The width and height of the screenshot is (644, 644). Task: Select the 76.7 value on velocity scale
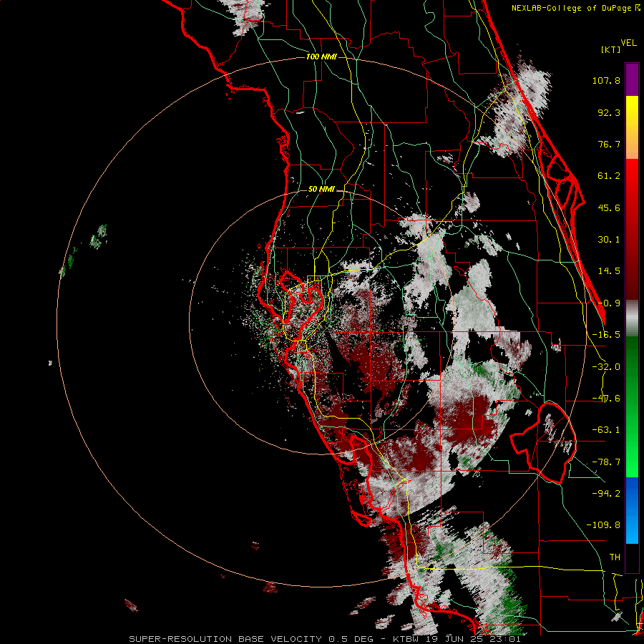pyautogui.click(x=609, y=144)
